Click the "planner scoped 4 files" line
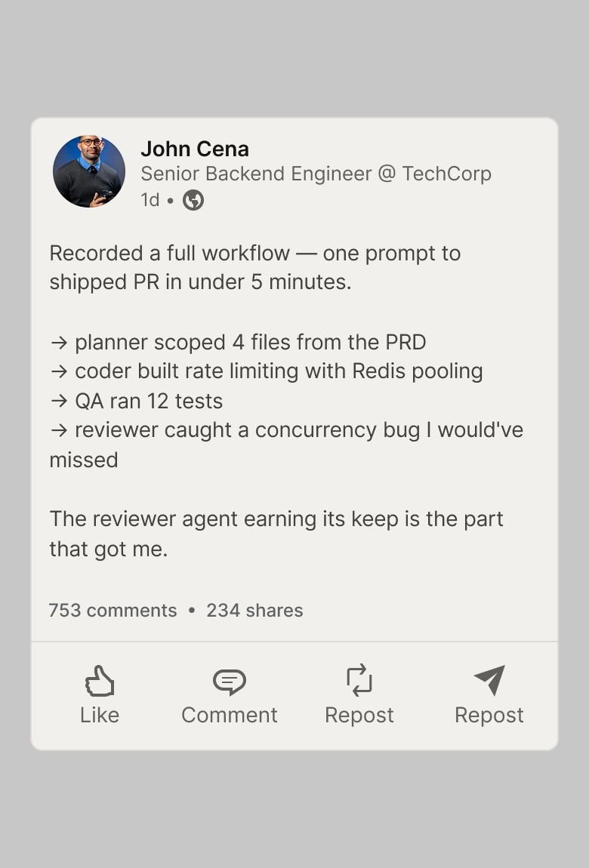This screenshot has height=868, width=589. [x=238, y=342]
